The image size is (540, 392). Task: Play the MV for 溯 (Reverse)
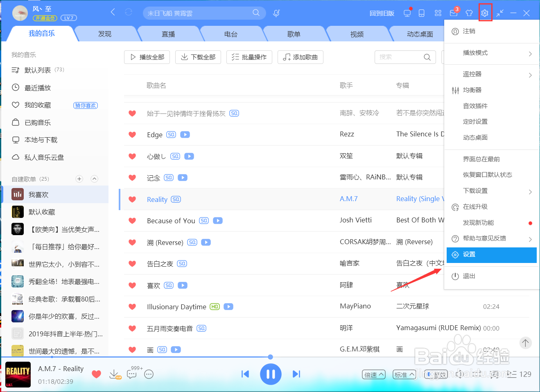coord(206,242)
